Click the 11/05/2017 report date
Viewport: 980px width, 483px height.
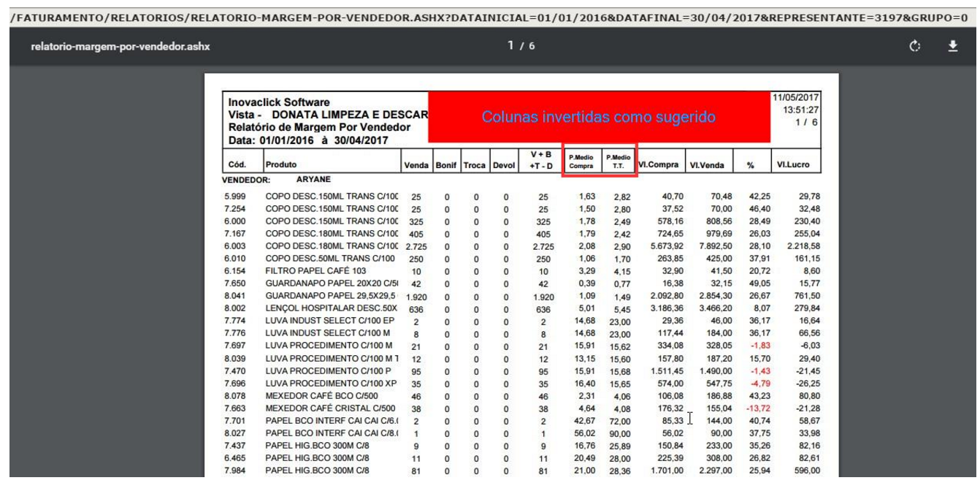796,97
